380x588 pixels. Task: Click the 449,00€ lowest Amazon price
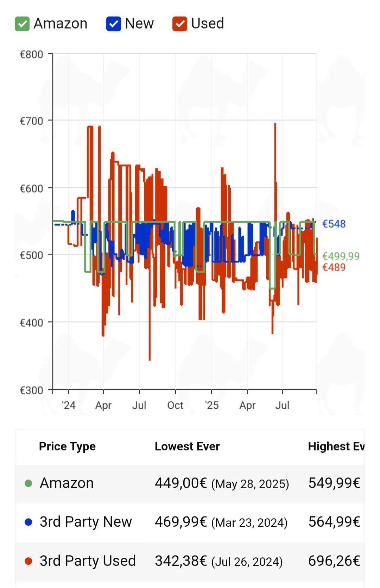pos(180,483)
